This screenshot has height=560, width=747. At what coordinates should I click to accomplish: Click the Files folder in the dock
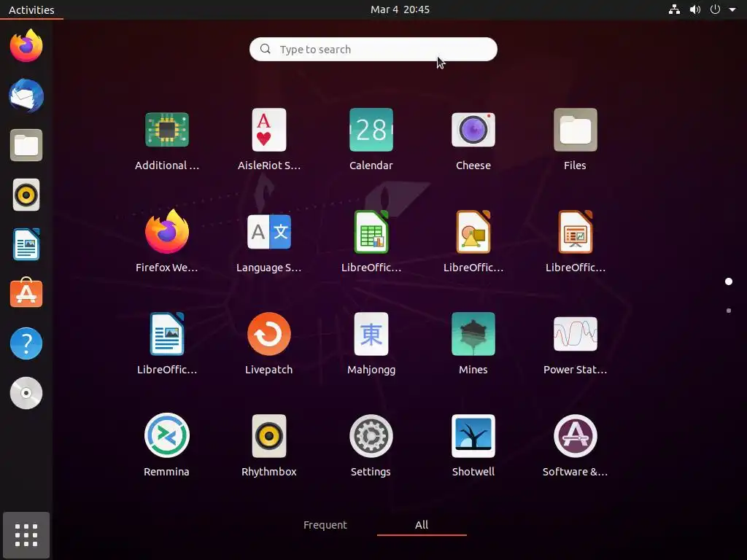[26, 145]
